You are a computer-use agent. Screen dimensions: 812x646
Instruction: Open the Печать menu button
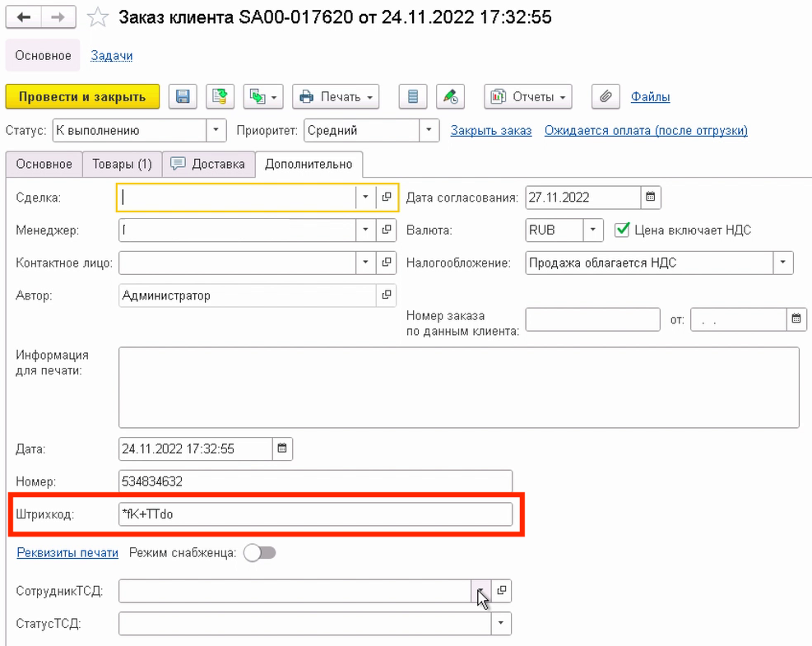pyautogui.click(x=336, y=96)
